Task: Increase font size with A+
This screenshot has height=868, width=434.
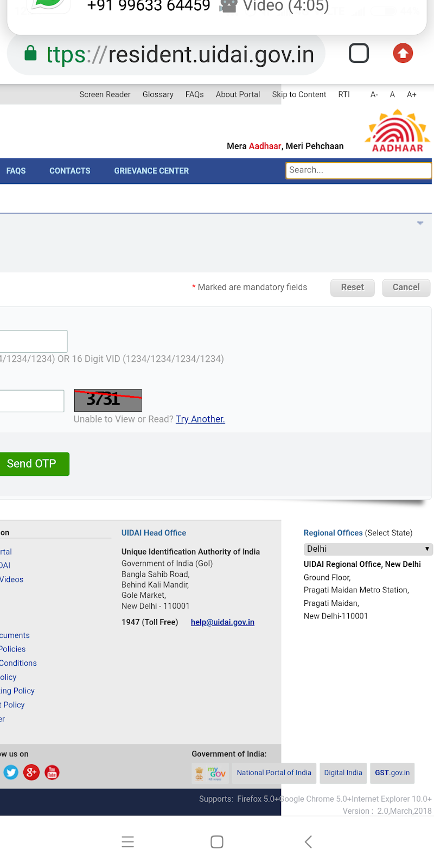Action: (x=412, y=94)
